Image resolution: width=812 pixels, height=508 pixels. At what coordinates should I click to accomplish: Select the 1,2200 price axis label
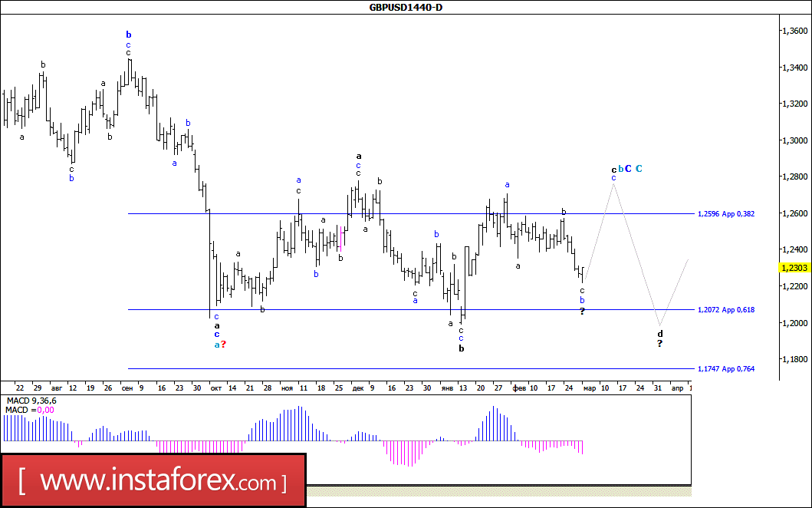coord(795,286)
